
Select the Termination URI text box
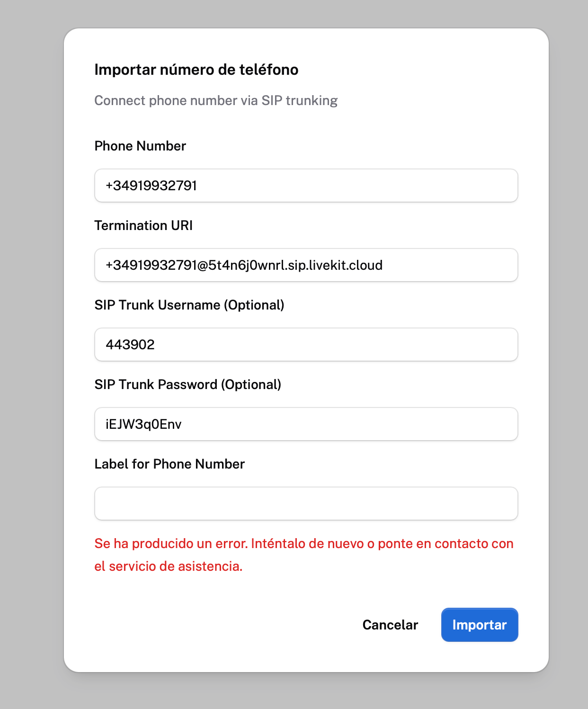point(306,265)
